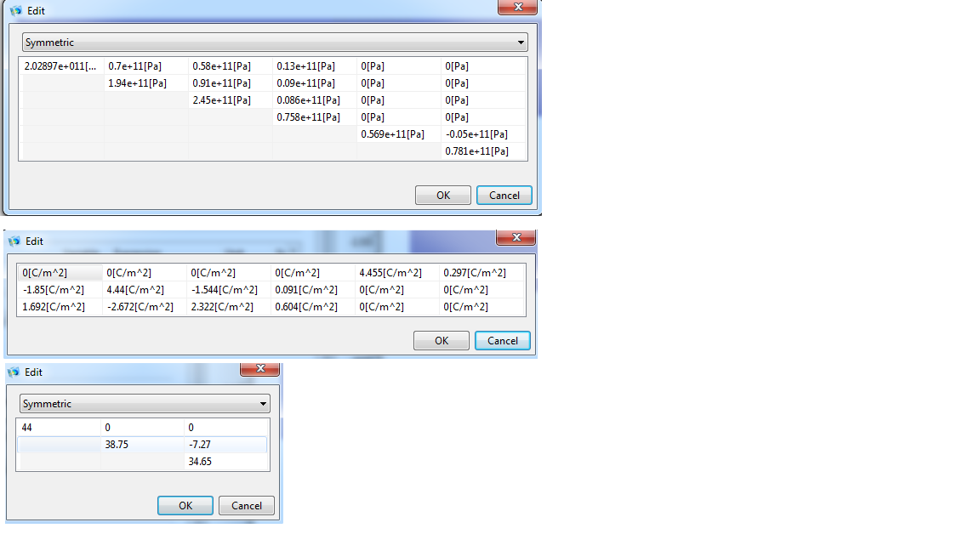The height and width of the screenshot is (551, 980).
Task: Click Cancel in the coupling matrix dialog
Action: (502, 340)
